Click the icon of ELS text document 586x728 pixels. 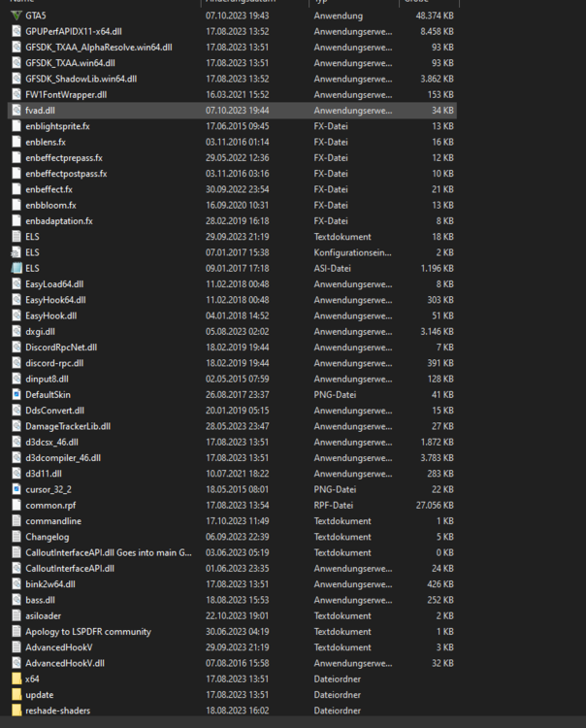(x=16, y=237)
